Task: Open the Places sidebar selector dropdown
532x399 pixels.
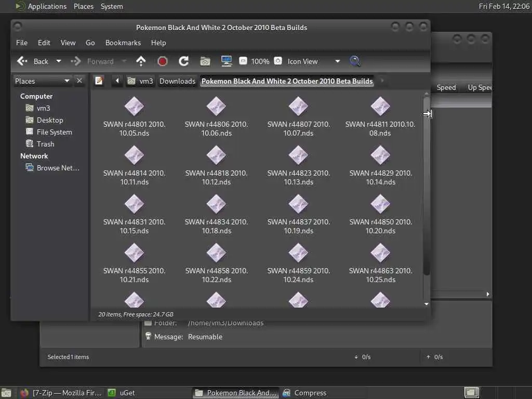Action: pos(43,81)
